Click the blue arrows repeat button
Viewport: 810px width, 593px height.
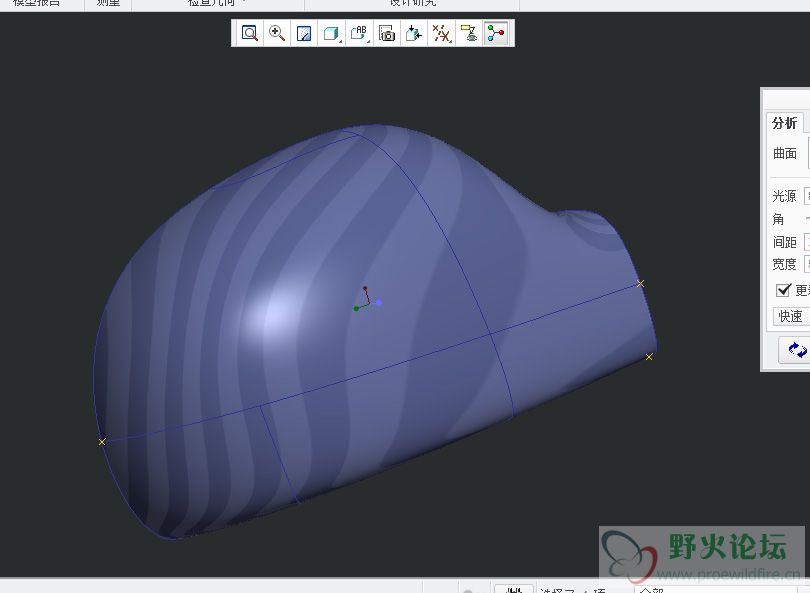pos(796,350)
